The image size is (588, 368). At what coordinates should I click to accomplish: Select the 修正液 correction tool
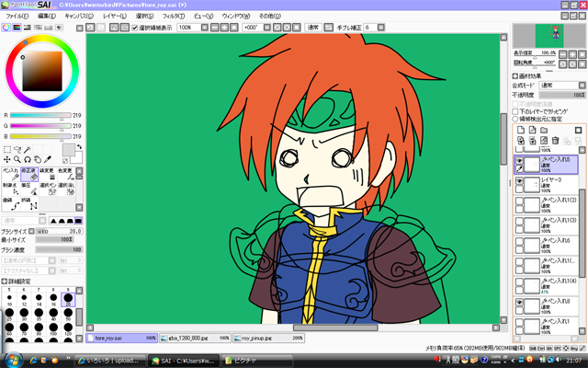click(x=29, y=174)
